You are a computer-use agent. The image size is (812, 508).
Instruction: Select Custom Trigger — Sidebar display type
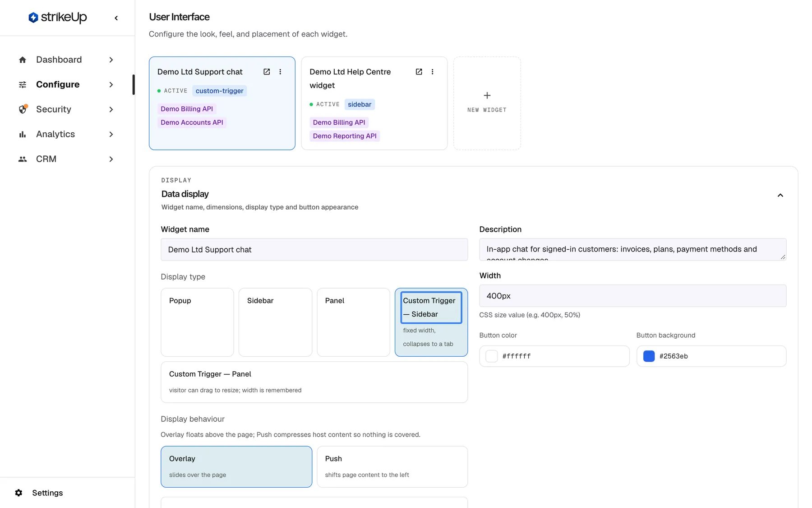tap(431, 322)
